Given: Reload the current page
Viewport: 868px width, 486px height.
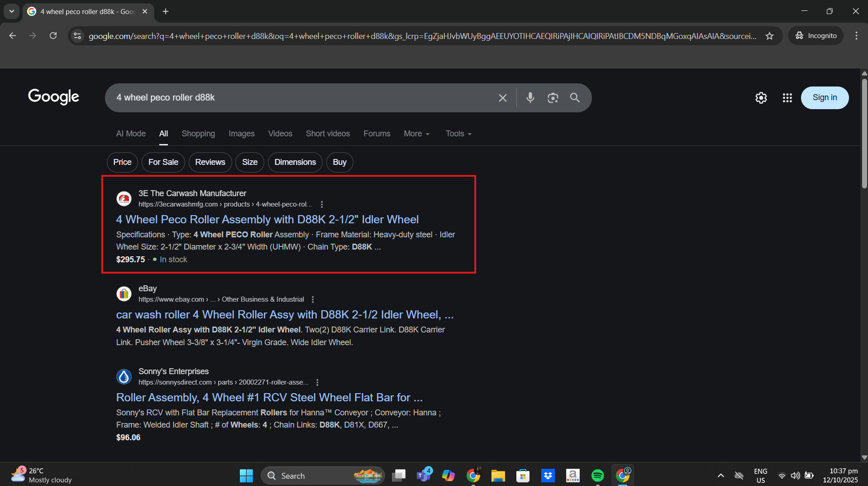Looking at the screenshot, I should (x=53, y=36).
